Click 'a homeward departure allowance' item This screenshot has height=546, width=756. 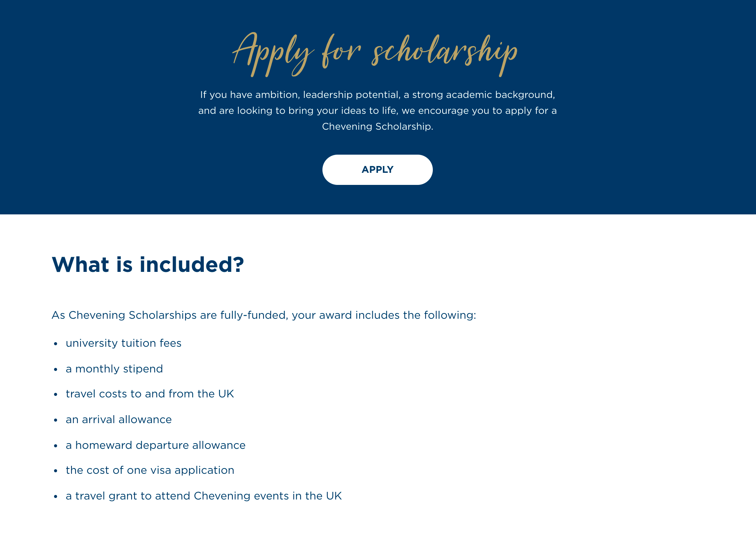155,445
